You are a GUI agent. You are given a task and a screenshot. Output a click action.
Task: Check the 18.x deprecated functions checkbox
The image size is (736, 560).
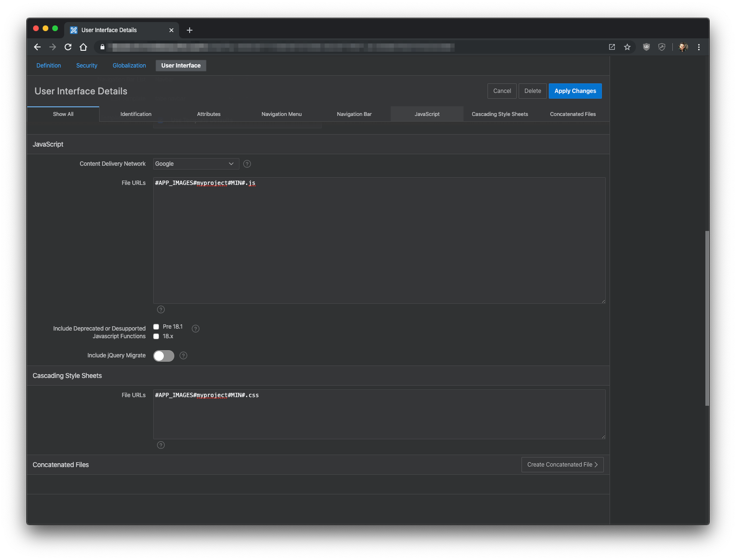coord(156,336)
